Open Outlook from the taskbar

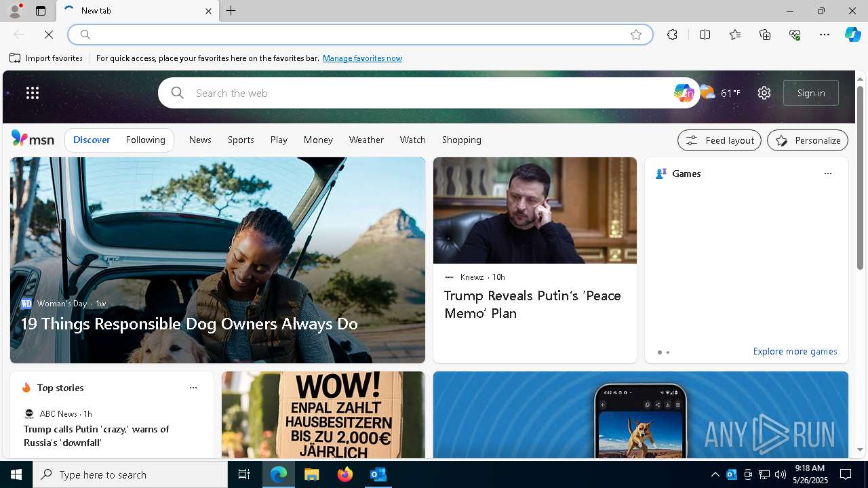tap(378, 474)
